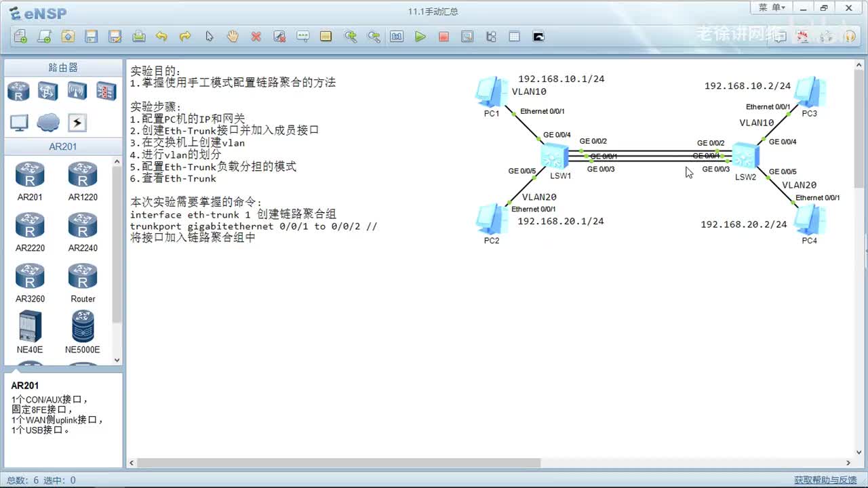Click the save topology icon
Screen dimensions: 868x488
(x=92, y=37)
